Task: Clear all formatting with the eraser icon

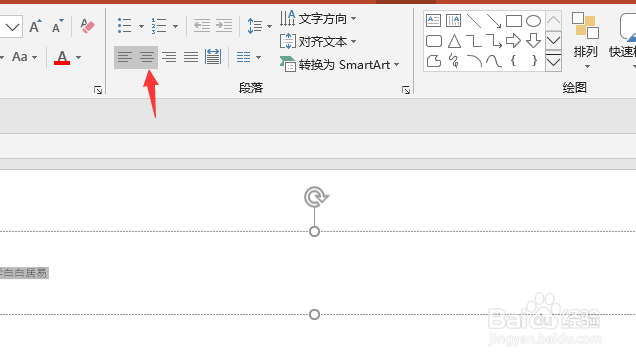Action: point(88,26)
